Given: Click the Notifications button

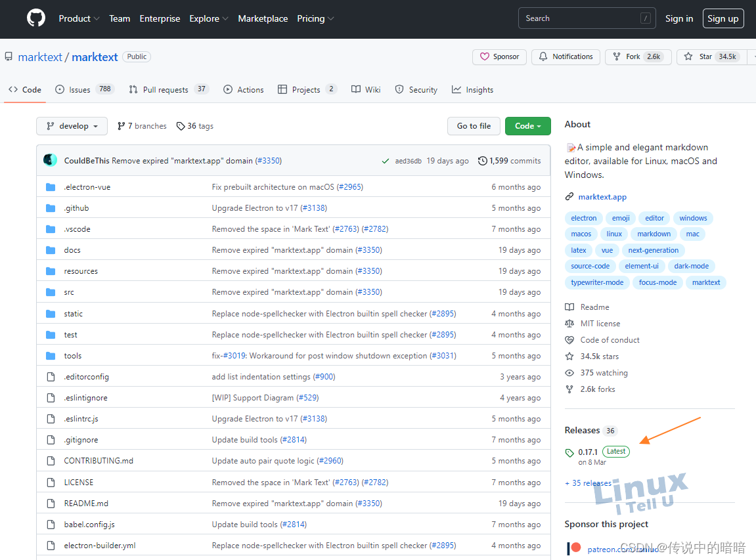Looking at the screenshot, I should tap(566, 57).
